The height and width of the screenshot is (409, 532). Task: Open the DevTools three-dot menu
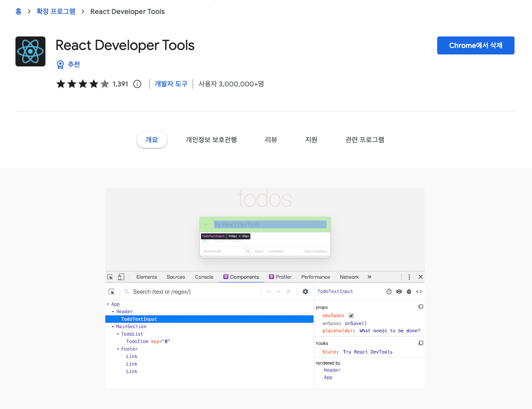409,277
